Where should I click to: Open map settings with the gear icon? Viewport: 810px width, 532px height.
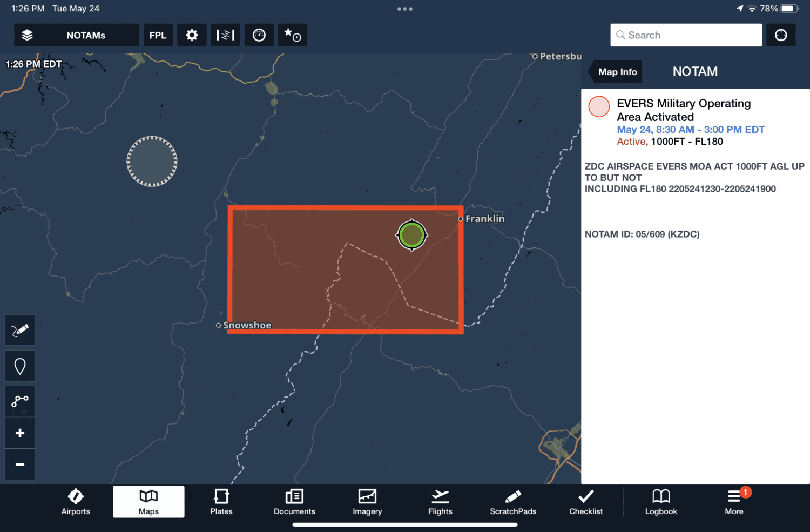(x=192, y=35)
